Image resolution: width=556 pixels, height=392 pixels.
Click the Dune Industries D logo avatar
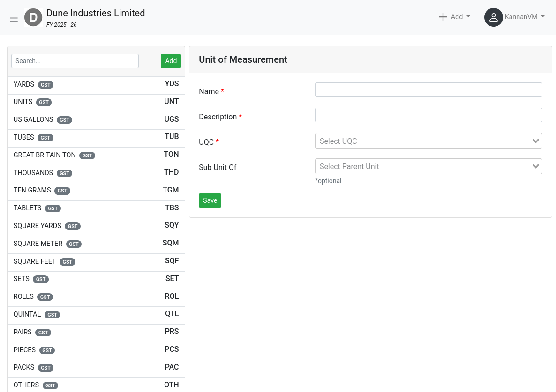[33, 17]
